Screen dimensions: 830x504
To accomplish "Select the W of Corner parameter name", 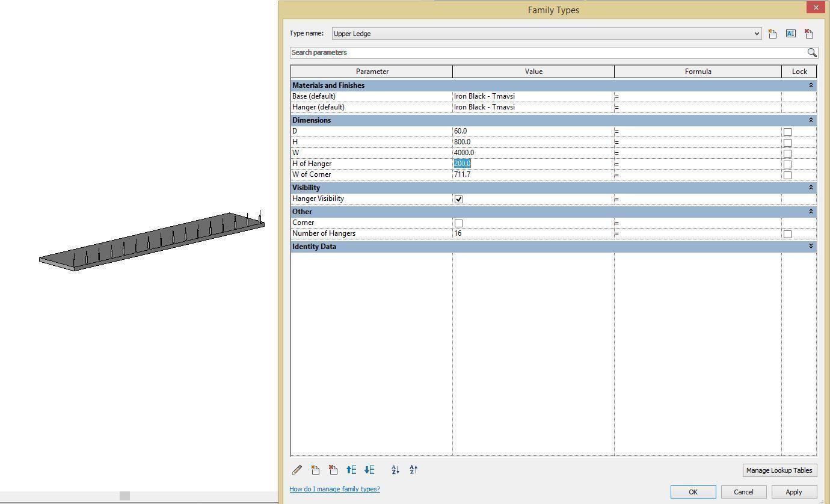I will click(312, 174).
